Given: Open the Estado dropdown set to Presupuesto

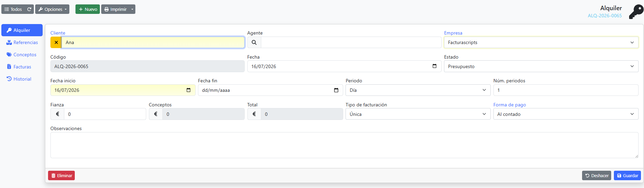Looking at the screenshot, I should coord(541,66).
